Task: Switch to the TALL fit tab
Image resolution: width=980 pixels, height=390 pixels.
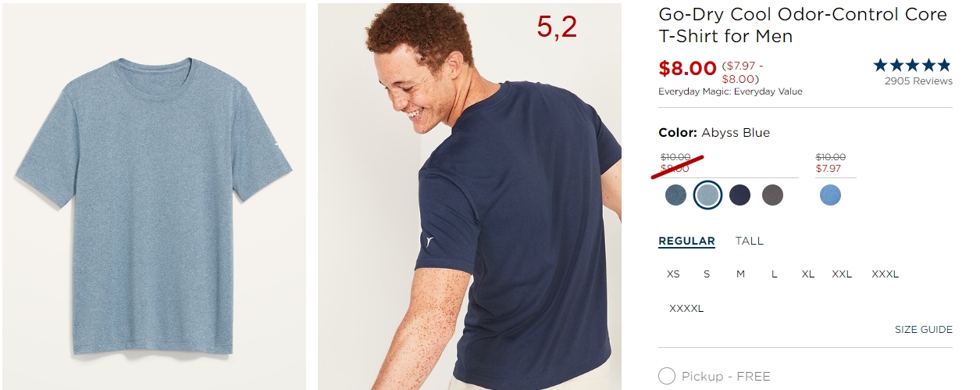Action: pos(749,241)
